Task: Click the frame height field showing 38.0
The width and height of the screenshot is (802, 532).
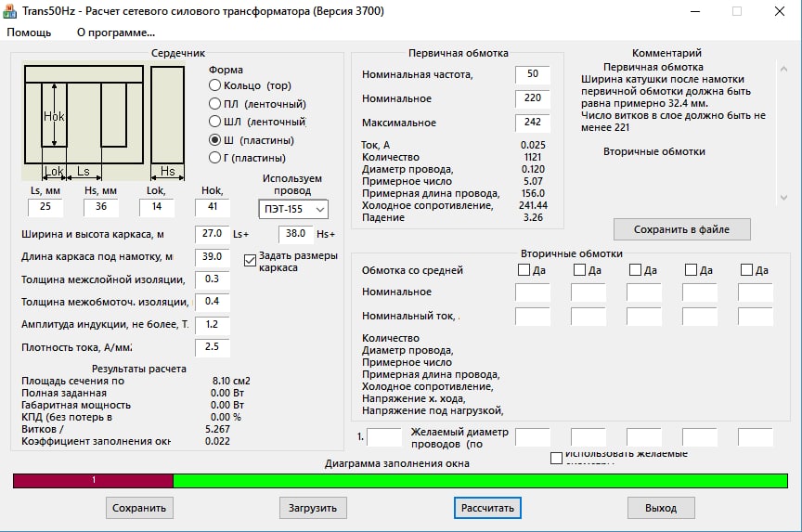Action: click(295, 234)
